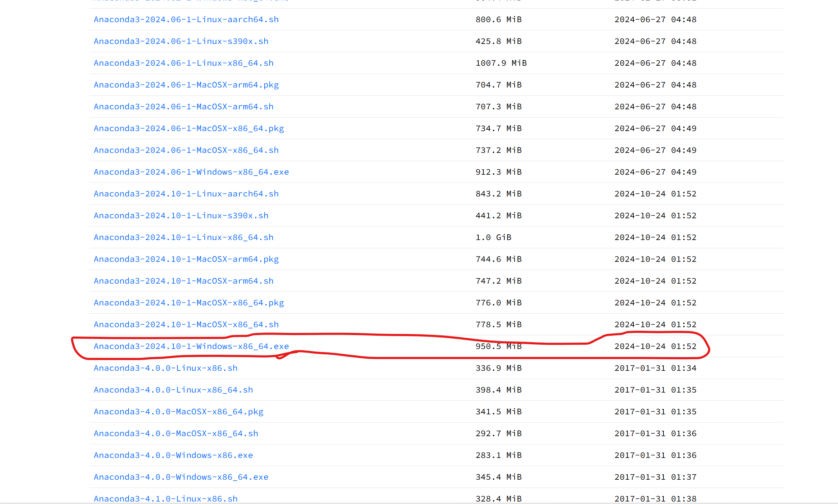The width and height of the screenshot is (838, 504).
Task: Download Anaconda3-2024.06-1-Linux-aarch64.sh file
Action: pos(186,19)
